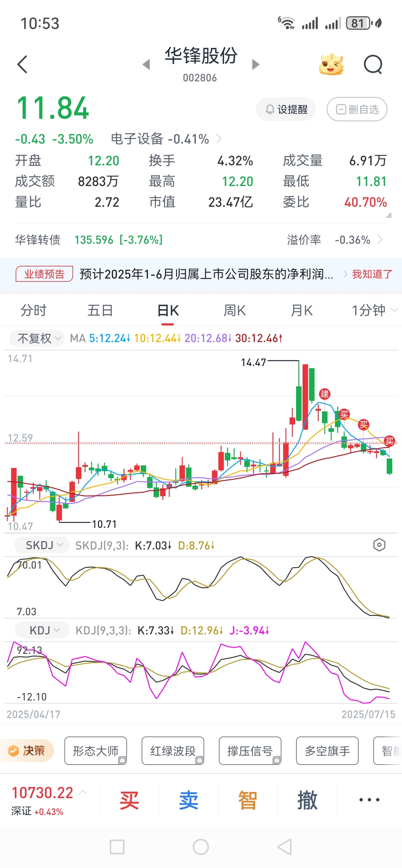Expand the 深证 index panel chevron

coord(83,792)
